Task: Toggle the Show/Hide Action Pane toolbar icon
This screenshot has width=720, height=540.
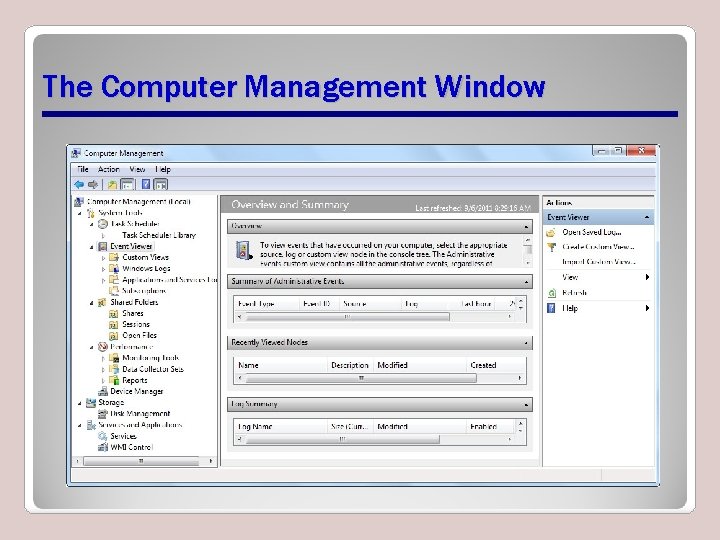Action: tap(161, 185)
